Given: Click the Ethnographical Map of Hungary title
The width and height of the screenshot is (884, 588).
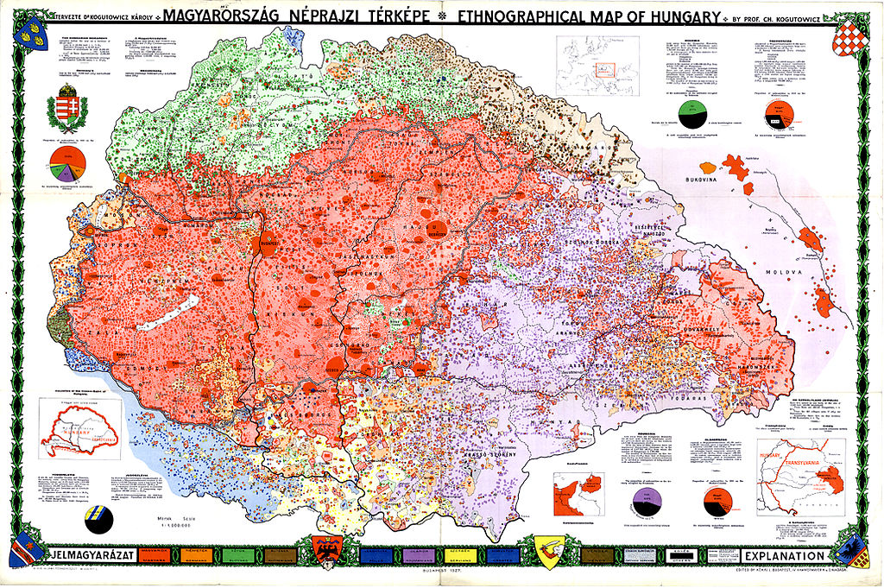Looking at the screenshot, I should 589,17.
